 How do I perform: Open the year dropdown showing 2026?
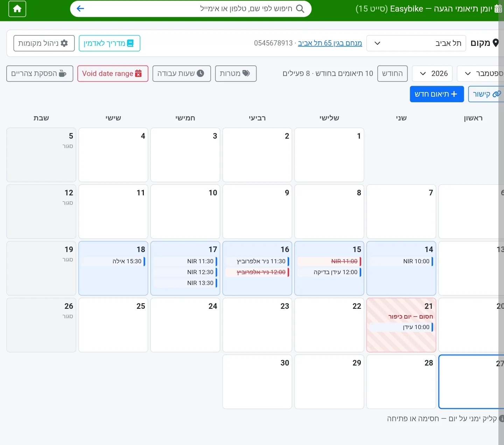(x=432, y=74)
